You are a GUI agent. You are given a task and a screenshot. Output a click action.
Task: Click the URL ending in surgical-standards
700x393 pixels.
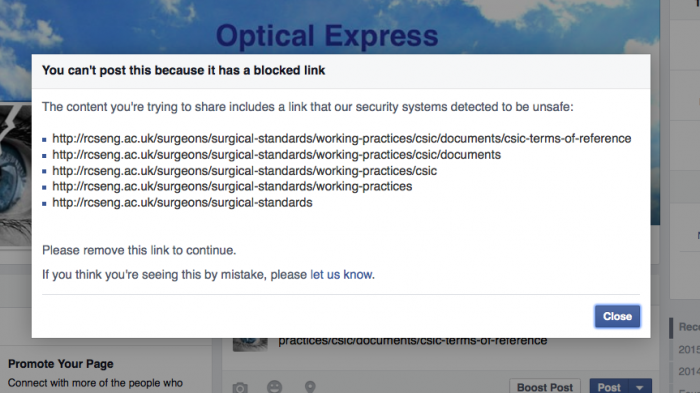click(182, 203)
